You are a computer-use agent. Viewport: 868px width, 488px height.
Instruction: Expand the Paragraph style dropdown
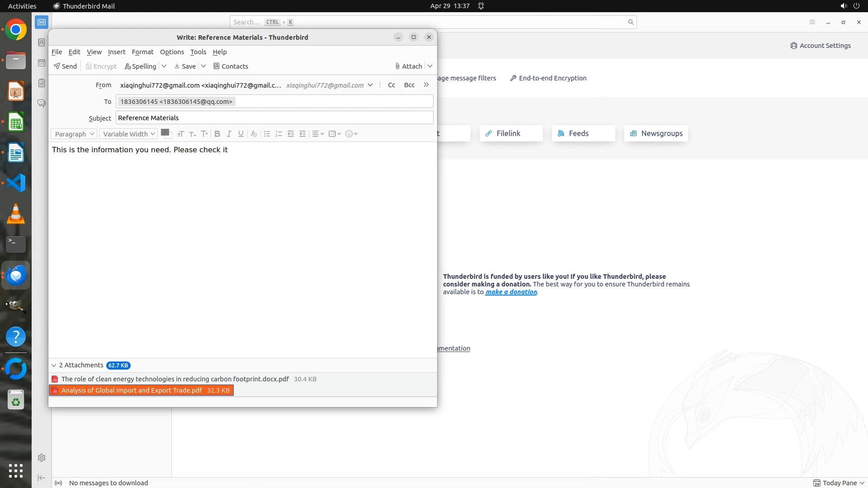[74, 134]
